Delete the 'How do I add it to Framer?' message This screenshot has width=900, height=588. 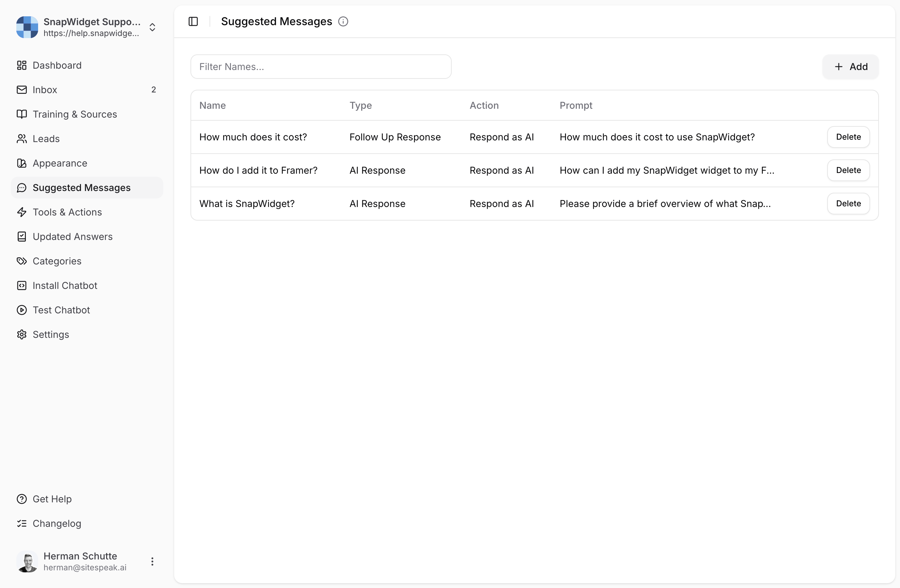(x=848, y=170)
